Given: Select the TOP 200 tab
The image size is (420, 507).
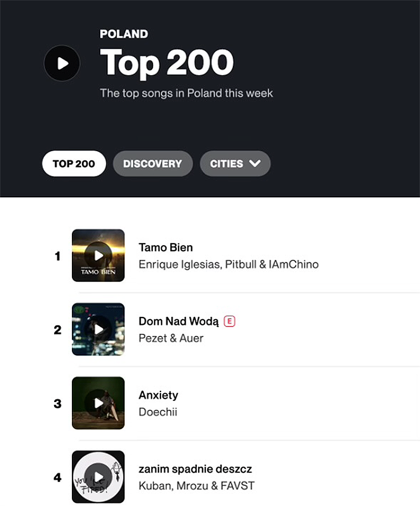Looking at the screenshot, I should coord(74,164).
